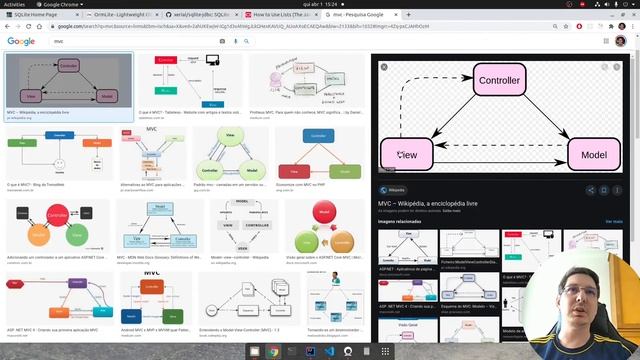
Task: Open the Files app in the dock
Action: [255, 351]
